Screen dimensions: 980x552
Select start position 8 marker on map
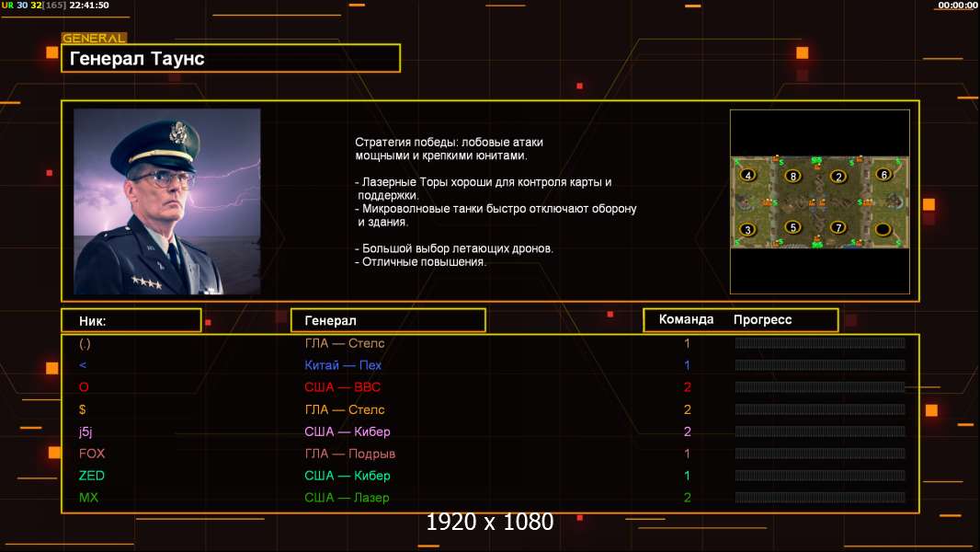(x=792, y=177)
